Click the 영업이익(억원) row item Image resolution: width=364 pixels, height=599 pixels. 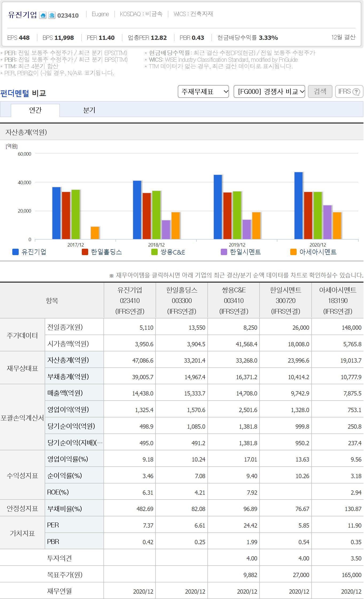click(68, 409)
